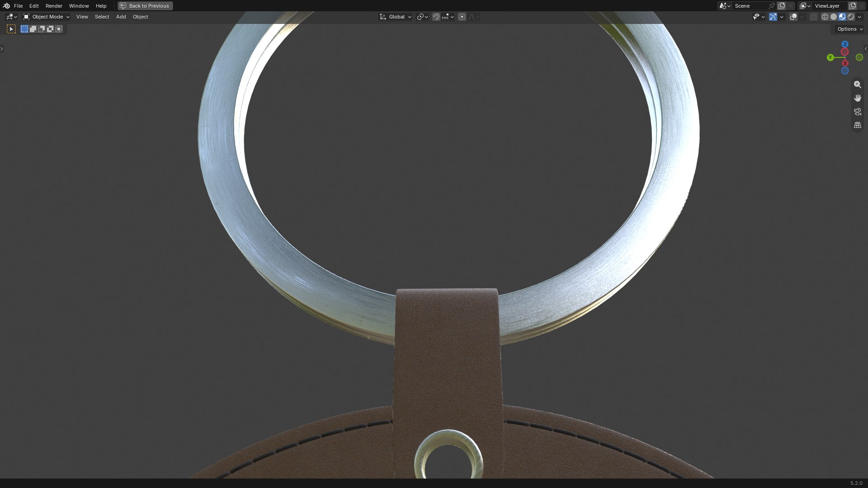This screenshot has height=488, width=868.
Task: Switch to Rendered viewport shading
Action: pos(851,17)
